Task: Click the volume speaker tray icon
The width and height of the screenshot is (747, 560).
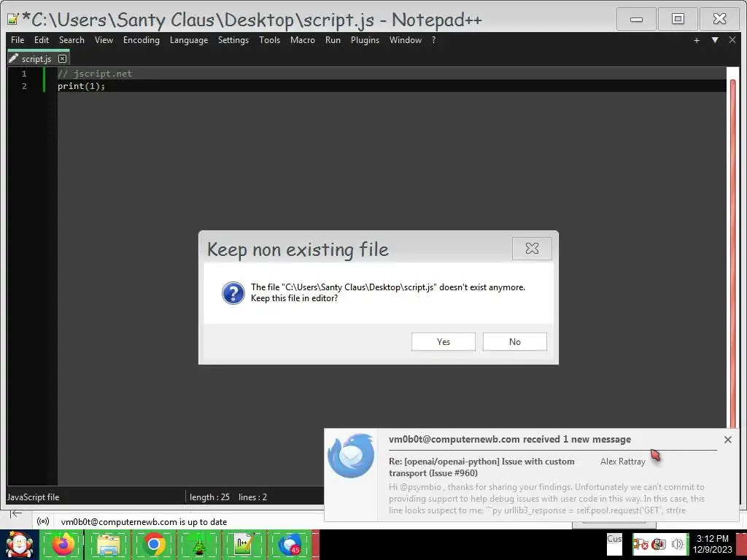Action: (677, 544)
